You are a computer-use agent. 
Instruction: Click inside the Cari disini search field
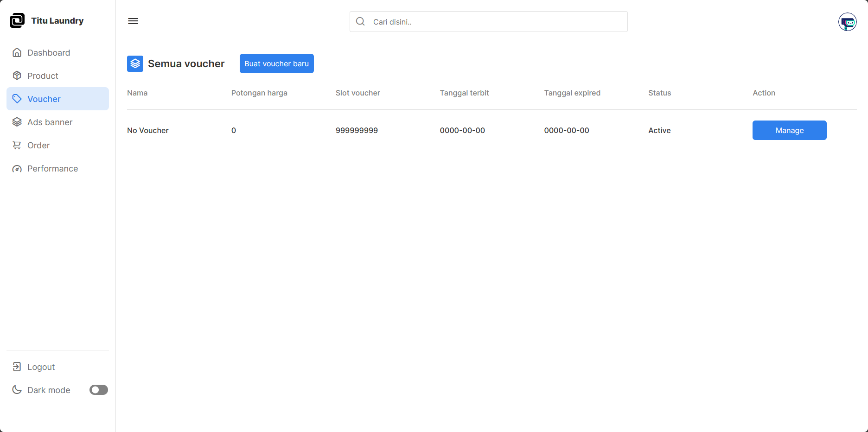click(487, 21)
